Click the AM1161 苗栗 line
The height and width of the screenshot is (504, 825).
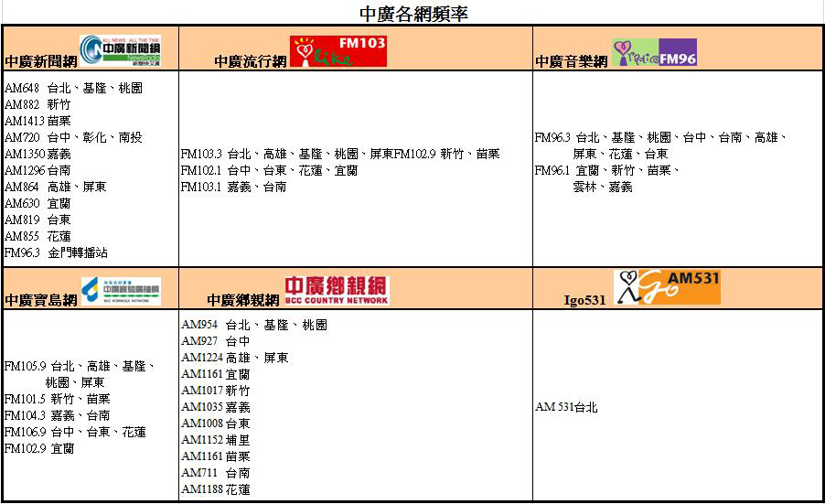(216, 456)
